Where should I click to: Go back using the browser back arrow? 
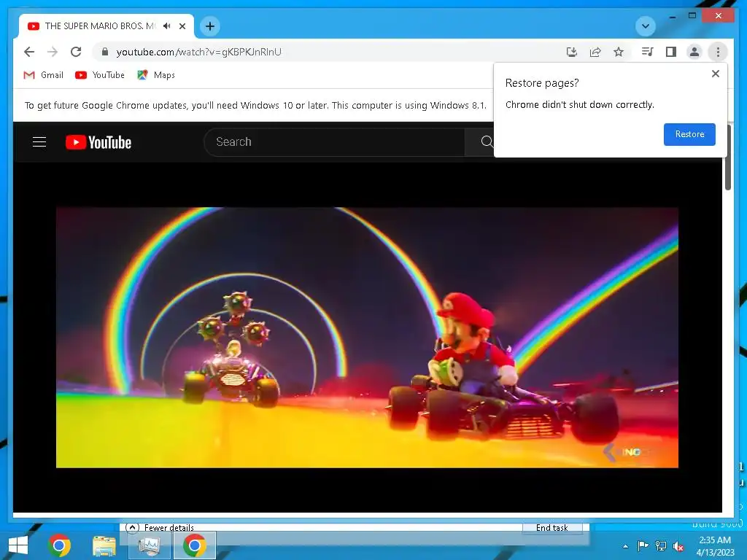pyautogui.click(x=29, y=52)
